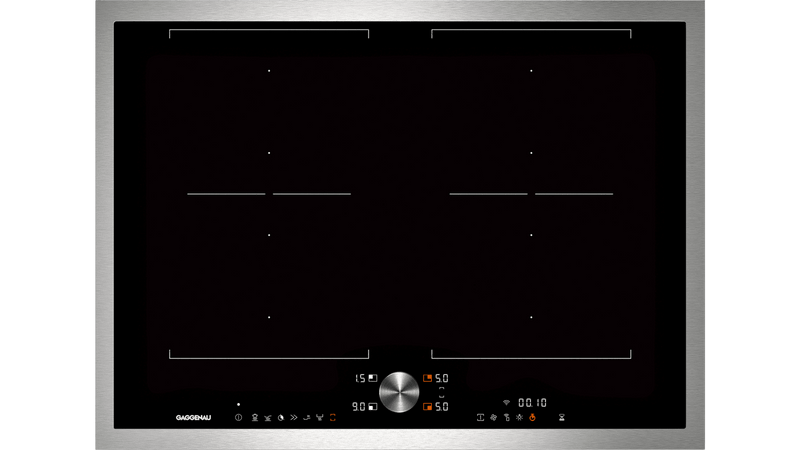The image size is (800, 450).
Task: Tap the I-beam shaped icon right of knob
Action: click(480, 417)
